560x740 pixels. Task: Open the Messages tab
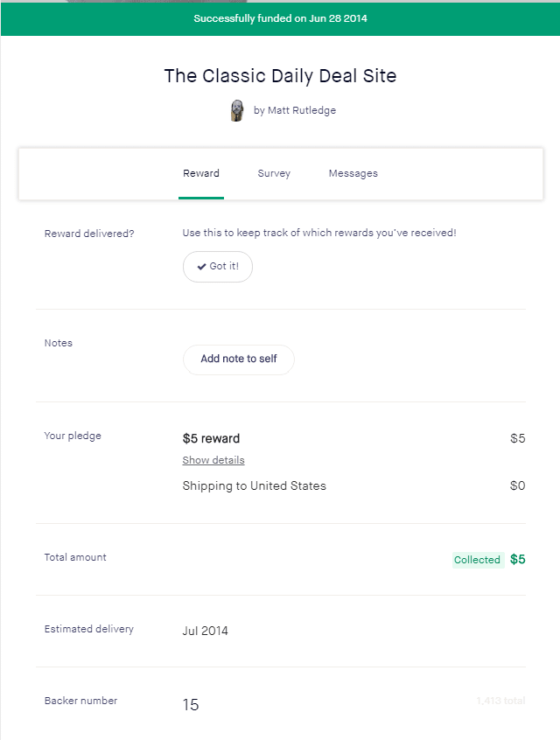pos(353,174)
